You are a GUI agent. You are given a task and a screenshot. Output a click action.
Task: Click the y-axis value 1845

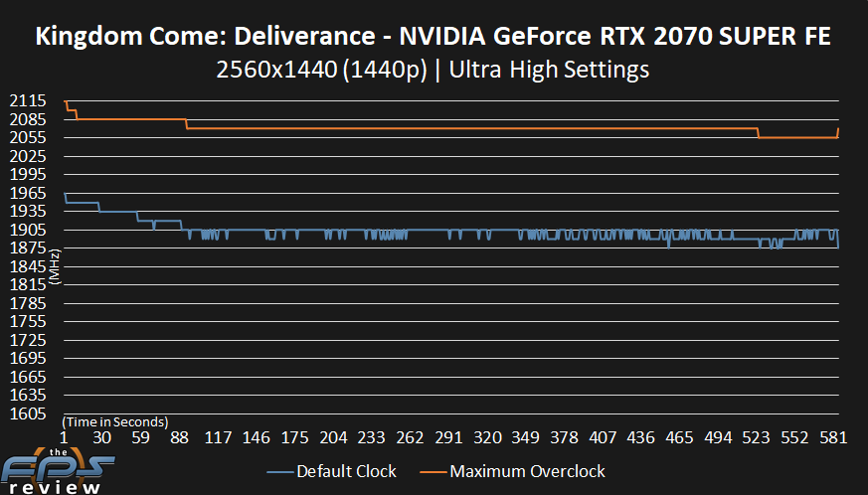tap(28, 266)
